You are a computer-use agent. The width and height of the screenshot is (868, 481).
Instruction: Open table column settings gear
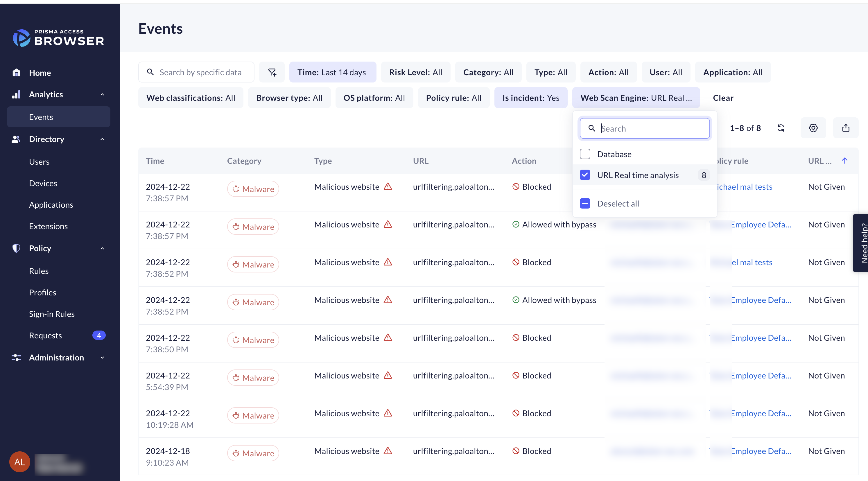click(813, 128)
